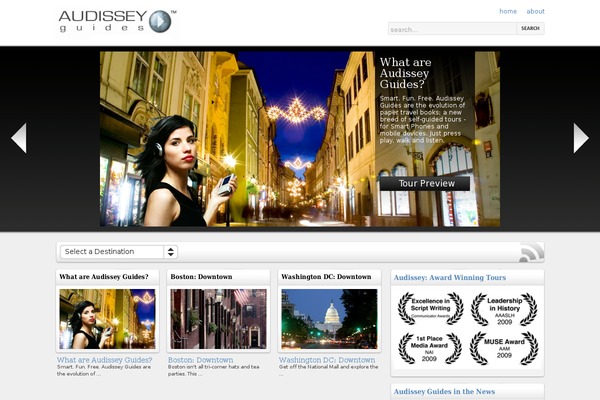Show the previous slide with left arrow
Screen dimensions: 600x400
19,138
